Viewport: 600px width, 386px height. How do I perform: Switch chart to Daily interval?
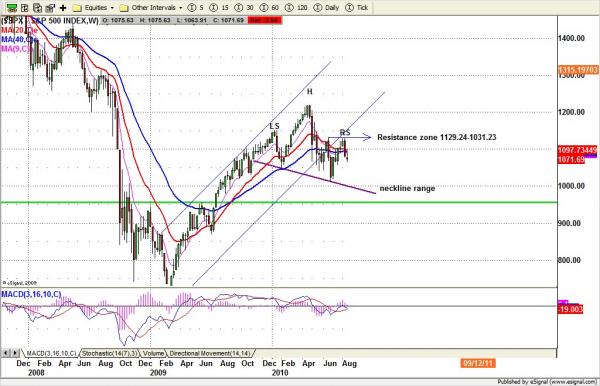(x=326, y=8)
